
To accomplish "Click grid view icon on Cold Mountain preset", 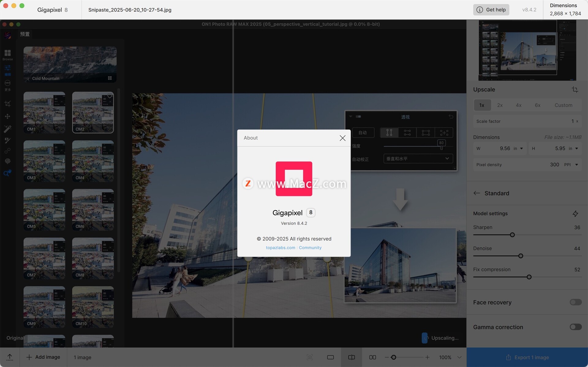I will pyautogui.click(x=110, y=78).
